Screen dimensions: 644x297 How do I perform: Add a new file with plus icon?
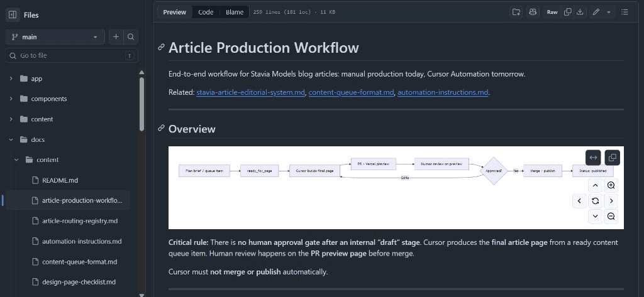point(116,37)
